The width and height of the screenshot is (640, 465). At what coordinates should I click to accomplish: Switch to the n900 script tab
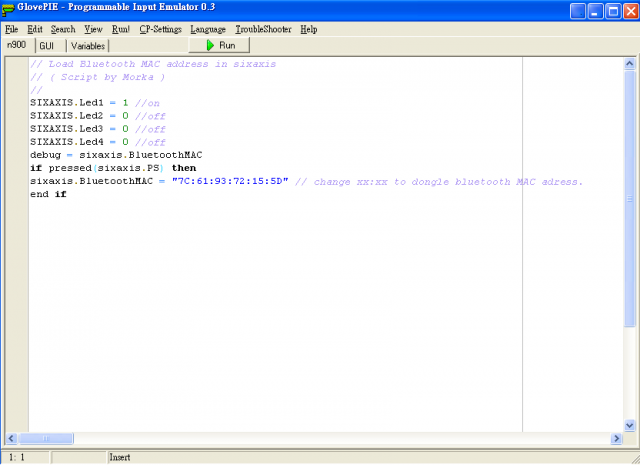(x=17, y=45)
